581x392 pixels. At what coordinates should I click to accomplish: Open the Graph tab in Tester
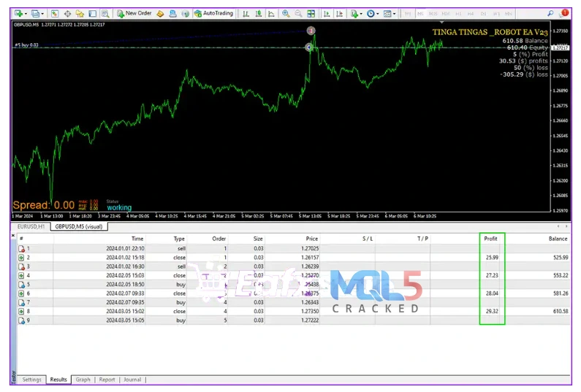pyautogui.click(x=83, y=380)
